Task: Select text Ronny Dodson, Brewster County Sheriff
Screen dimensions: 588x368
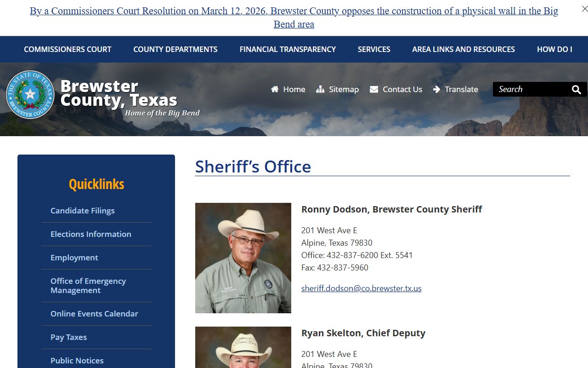Action: tap(391, 209)
